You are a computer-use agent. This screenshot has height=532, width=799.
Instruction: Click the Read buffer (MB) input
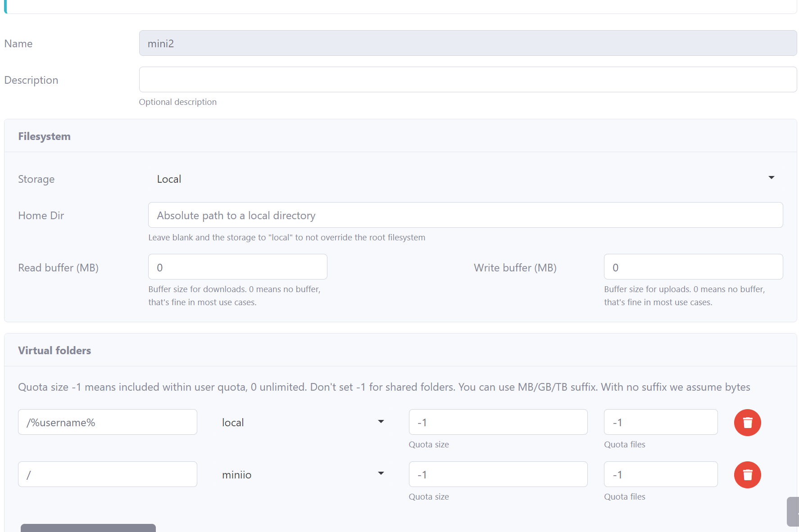pos(238,267)
